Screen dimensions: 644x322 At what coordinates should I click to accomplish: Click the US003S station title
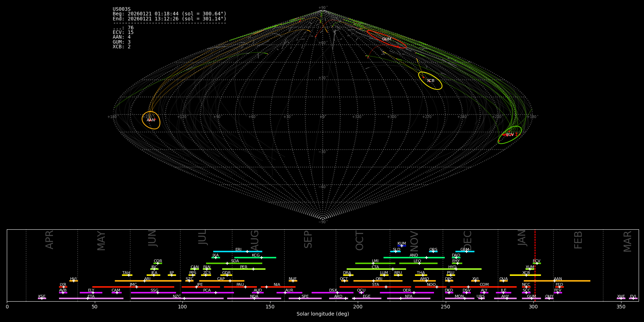(x=122, y=9)
